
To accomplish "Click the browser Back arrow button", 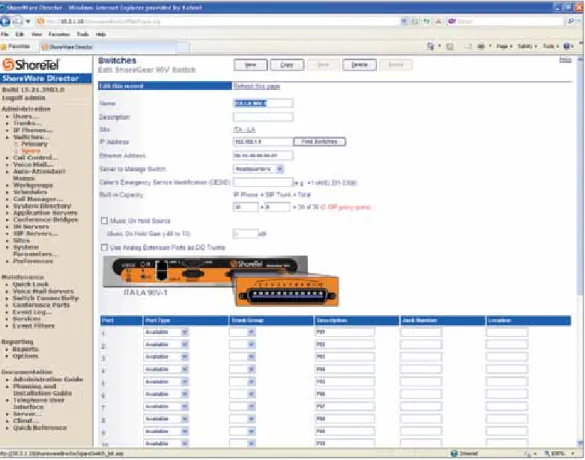I will (x=5, y=21).
